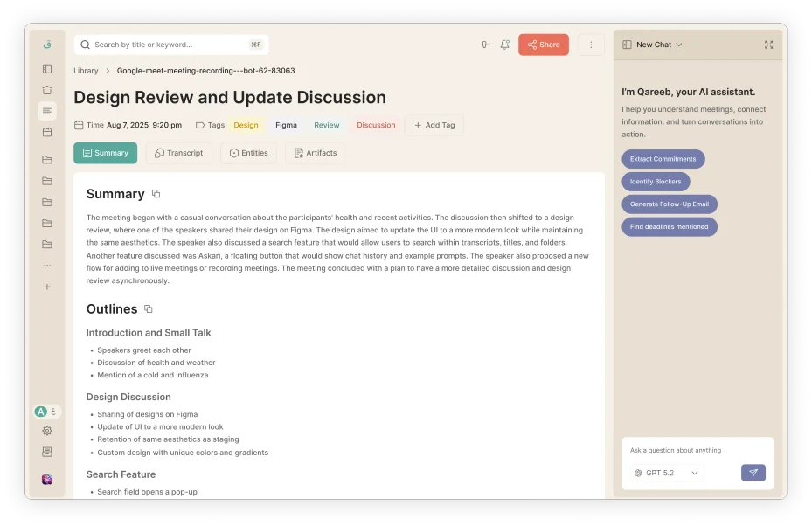Click the Design Discussion heading

click(128, 397)
